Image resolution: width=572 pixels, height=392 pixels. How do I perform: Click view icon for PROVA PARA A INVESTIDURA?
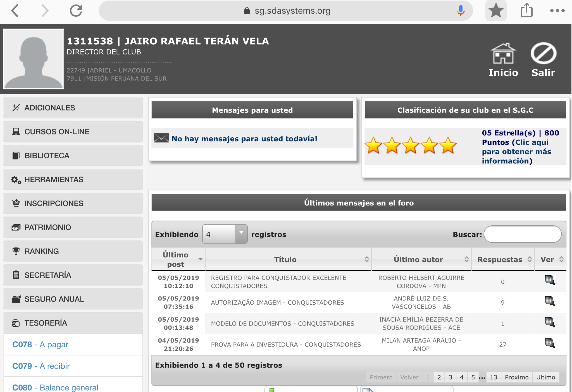tap(550, 343)
